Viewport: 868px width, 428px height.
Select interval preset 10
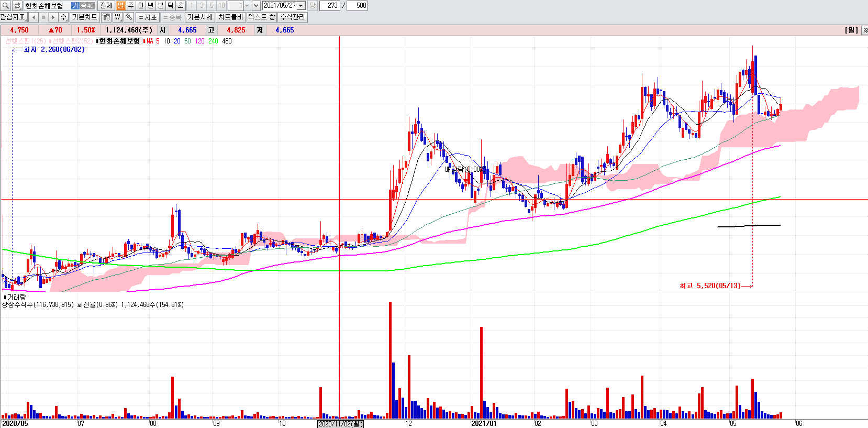coord(221,5)
